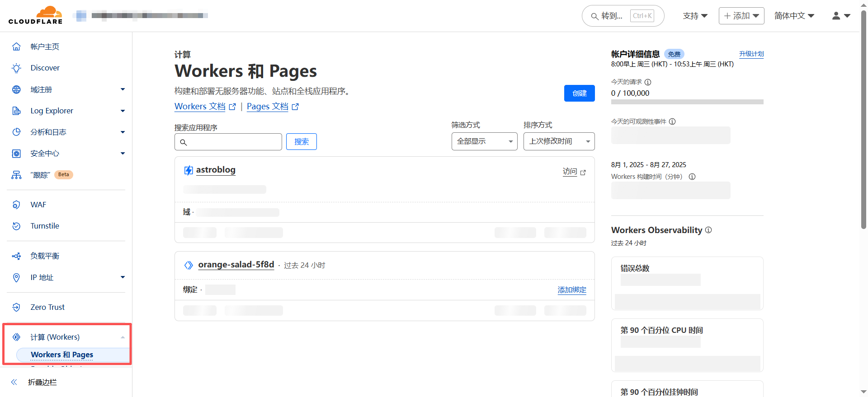Collapse the 计算 (Workers) sidebar section
Viewport: 868px width, 397px height.
click(x=123, y=337)
